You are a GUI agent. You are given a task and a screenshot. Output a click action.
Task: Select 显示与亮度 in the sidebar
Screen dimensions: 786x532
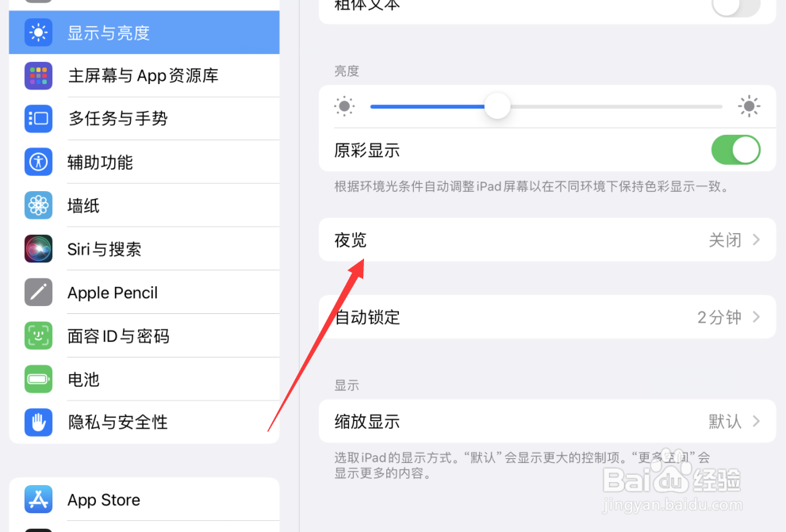(144, 32)
